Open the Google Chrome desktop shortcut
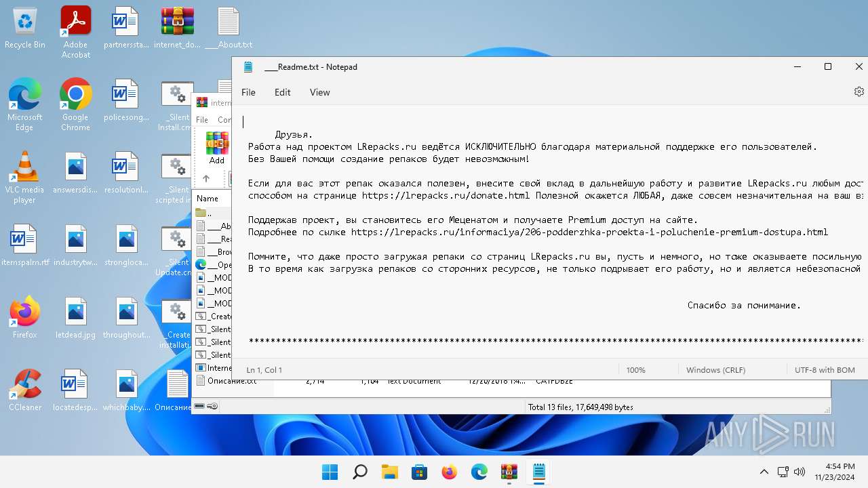 76,104
